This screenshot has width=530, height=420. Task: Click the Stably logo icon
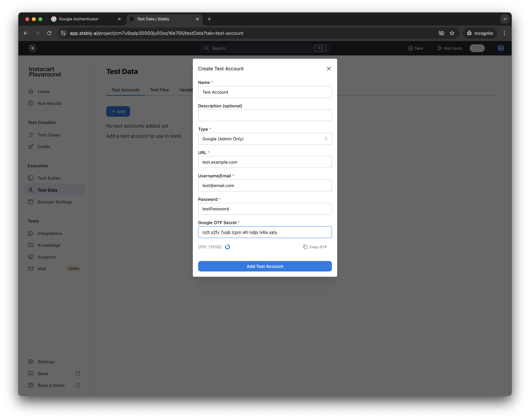click(32, 48)
